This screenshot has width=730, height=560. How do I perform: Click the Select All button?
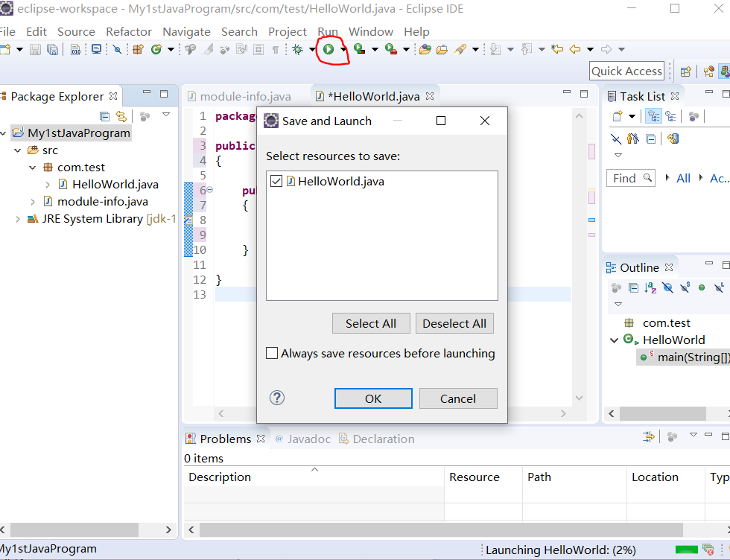pyautogui.click(x=371, y=323)
